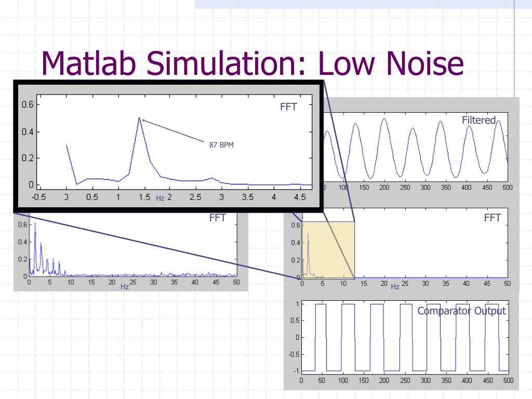Click the 500 tick label under the Comparator Output plot
Viewport: 532px width, 399px height.
click(508, 380)
